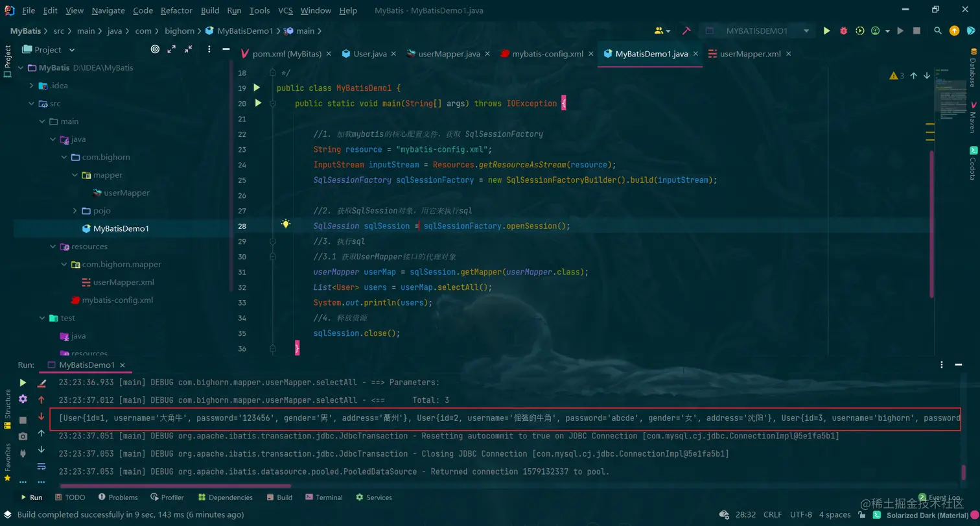Viewport: 980px width, 526px height.
Task: Click the red up arrow in Run panel
Action: 41,400
